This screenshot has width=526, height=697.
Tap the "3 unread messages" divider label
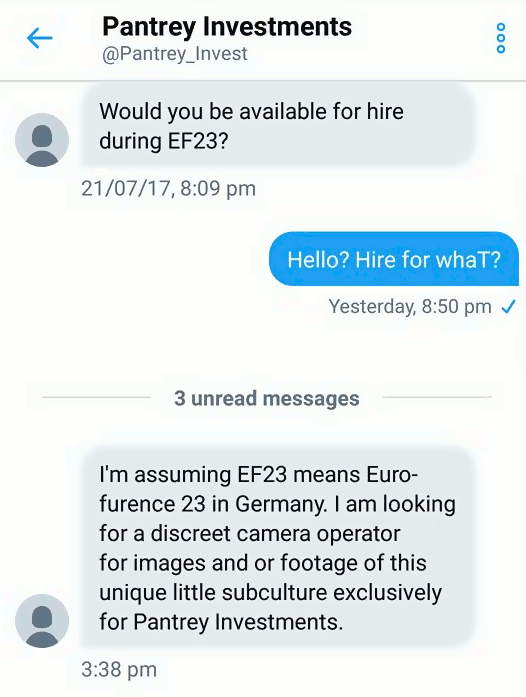click(266, 398)
